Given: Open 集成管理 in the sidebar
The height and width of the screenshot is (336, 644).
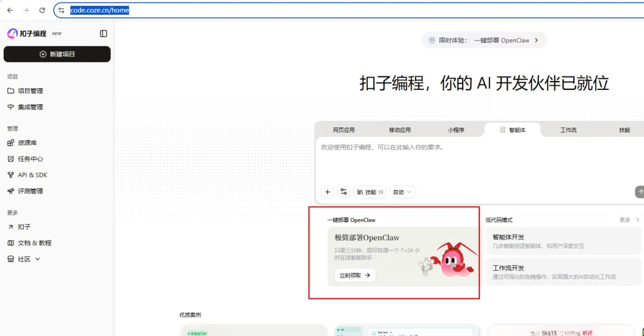Looking at the screenshot, I should (x=57, y=107).
